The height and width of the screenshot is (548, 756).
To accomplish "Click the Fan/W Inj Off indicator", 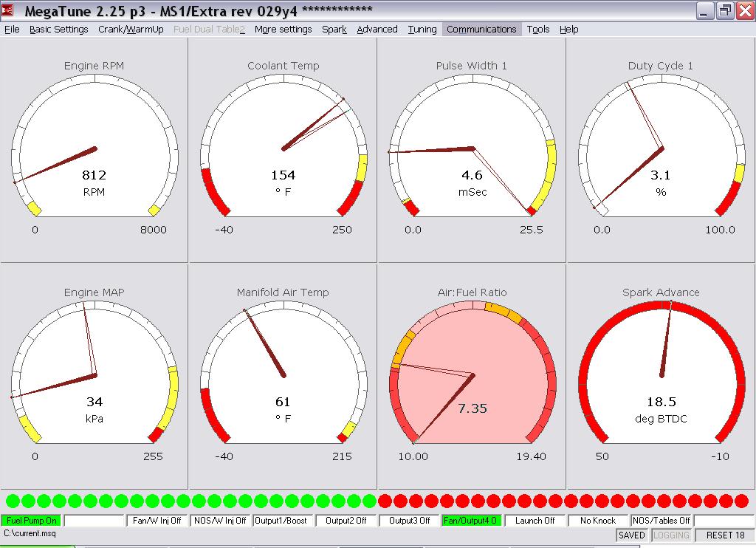I will point(157,521).
